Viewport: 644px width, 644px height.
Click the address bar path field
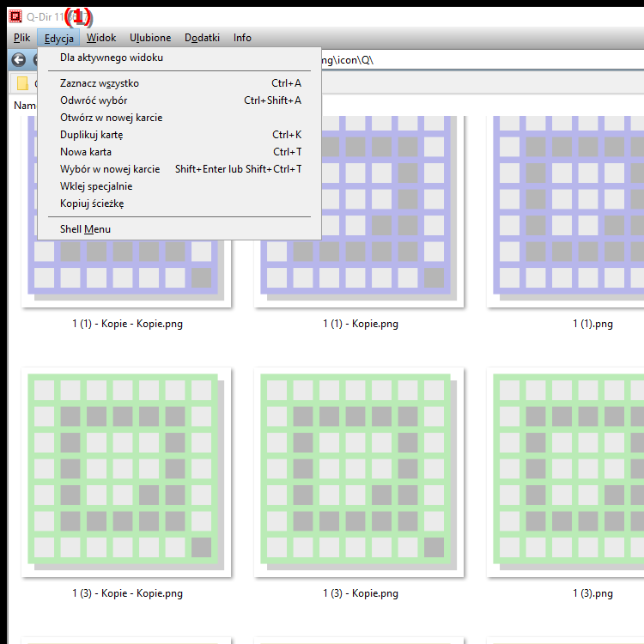click(x=483, y=60)
